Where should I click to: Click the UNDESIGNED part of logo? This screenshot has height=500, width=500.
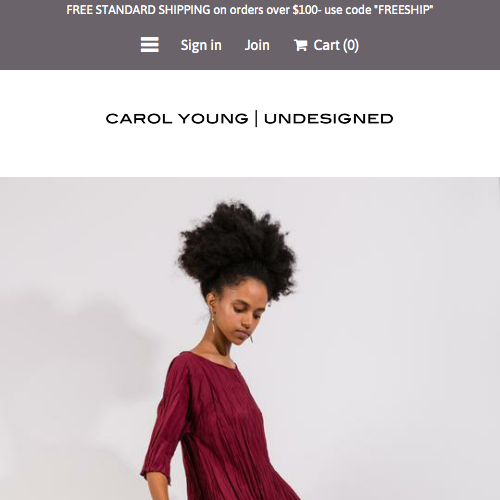[x=329, y=119]
